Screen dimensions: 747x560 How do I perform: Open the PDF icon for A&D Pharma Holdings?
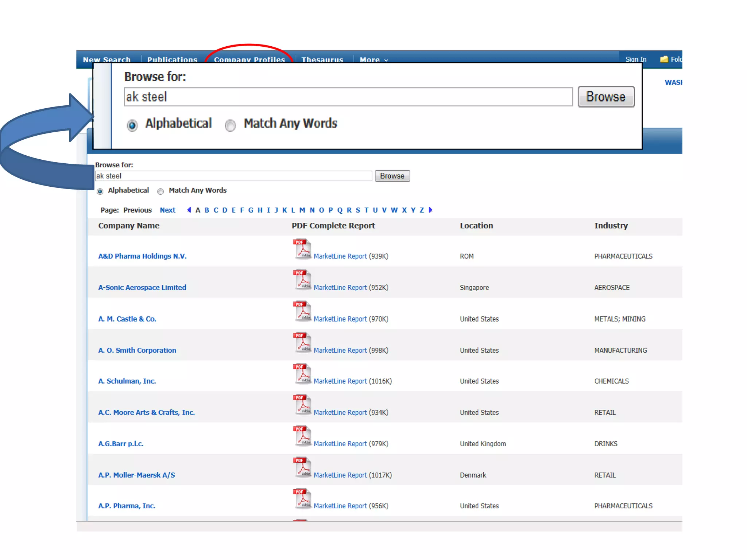click(x=302, y=249)
